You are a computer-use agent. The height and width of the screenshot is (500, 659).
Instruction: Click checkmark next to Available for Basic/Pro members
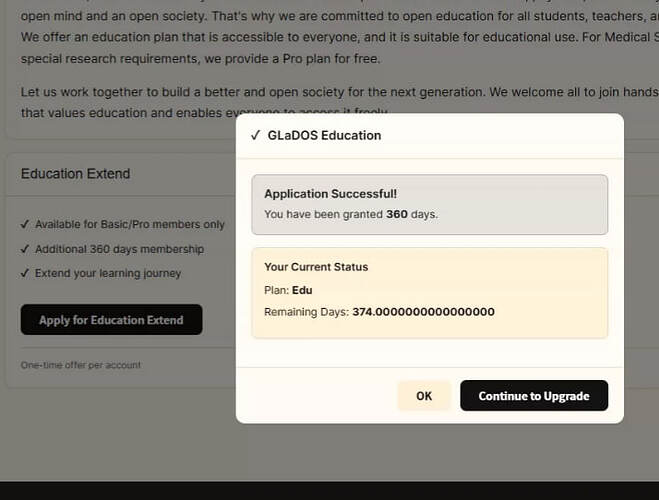tap(25, 224)
